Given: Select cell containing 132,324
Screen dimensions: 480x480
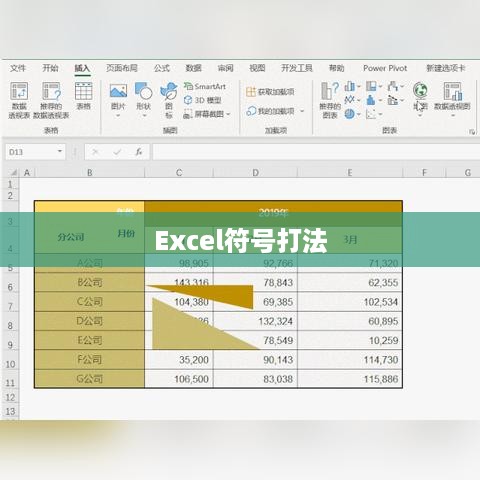Looking at the screenshot, I should [255, 321].
